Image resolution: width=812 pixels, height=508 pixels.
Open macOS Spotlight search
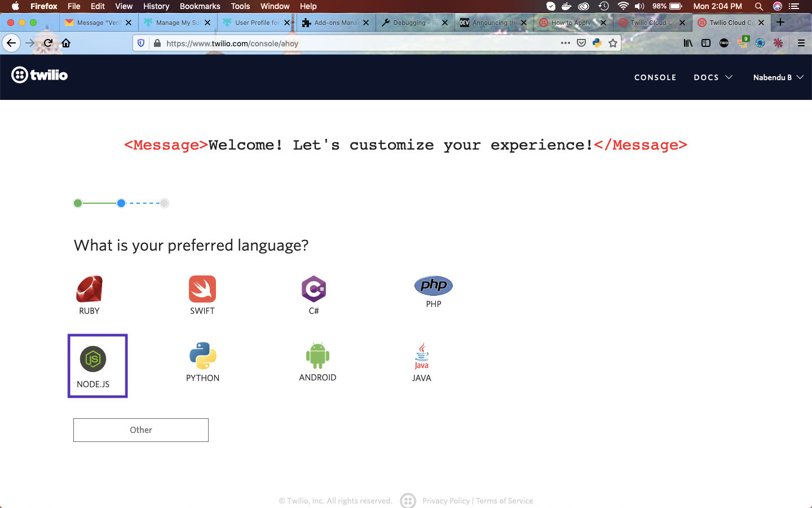coord(759,6)
